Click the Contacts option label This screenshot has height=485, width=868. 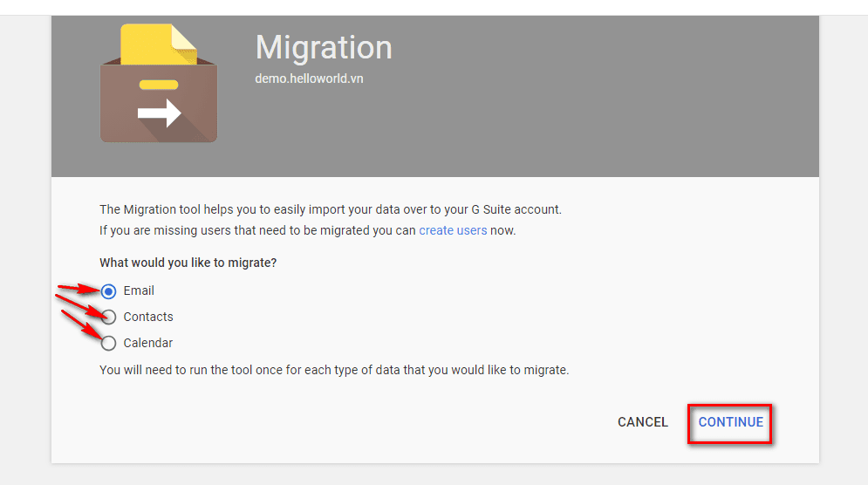148,318
